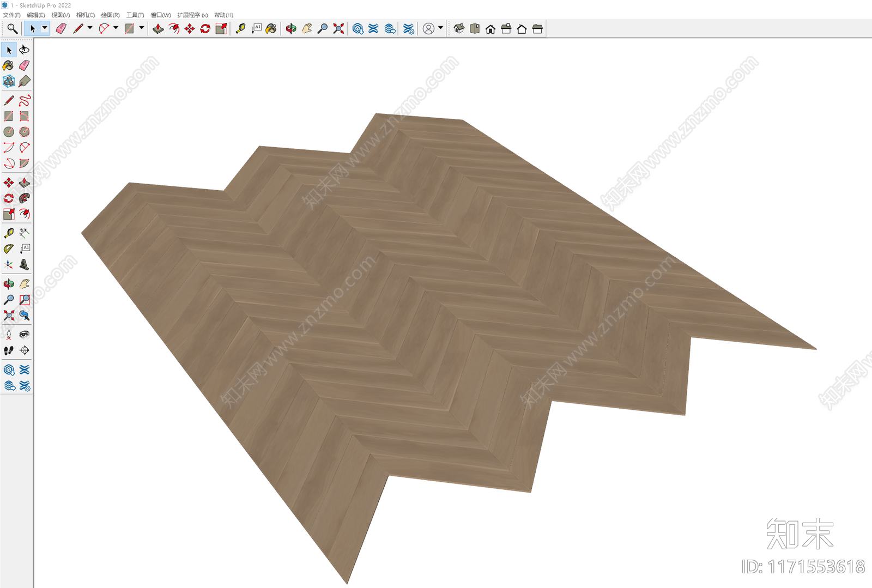This screenshot has height=588, width=872.
Task: Open the 编辑(E) menu
Action: click(x=36, y=15)
